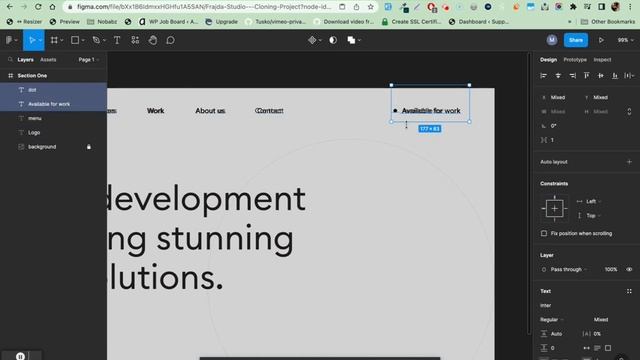This screenshot has width=640, height=360.
Task: Click Align vertical centers icon
Action: pyautogui.click(x=600, y=76)
